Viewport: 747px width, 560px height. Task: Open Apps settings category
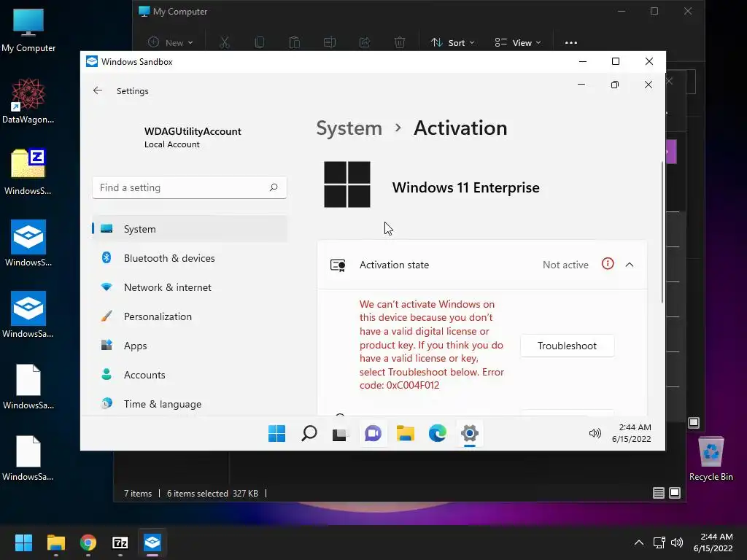(x=190, y=346)
